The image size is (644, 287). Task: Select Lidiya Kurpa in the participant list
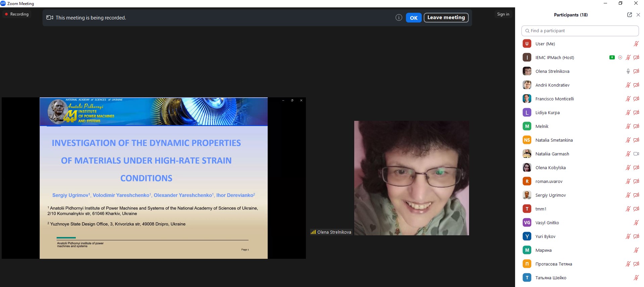coord(547,112)
